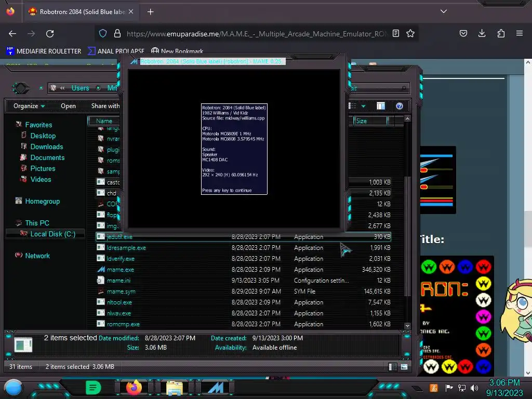Open volume control in system tray
Viewport: 532px width, 399px height.
pos(474,388)
